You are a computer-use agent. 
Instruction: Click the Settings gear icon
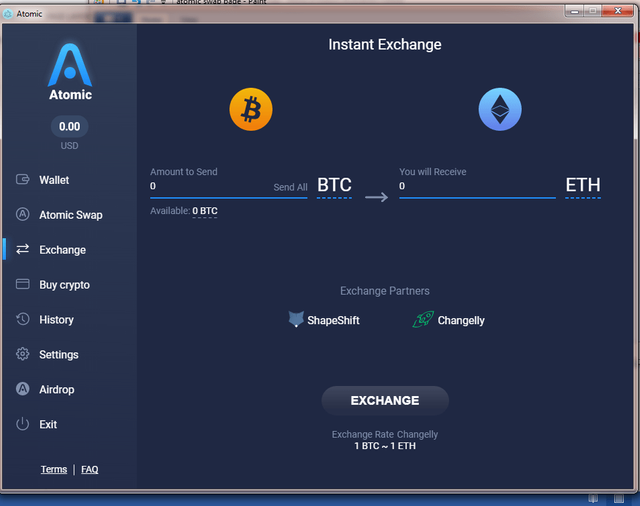[x=22, y=354]
